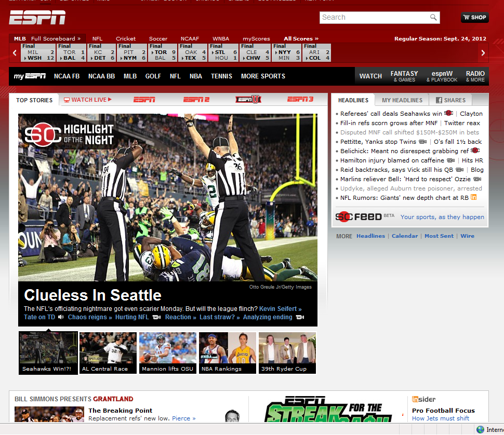
Task: Open Your sports, as they happen link
Action: (x=442, y=217)
